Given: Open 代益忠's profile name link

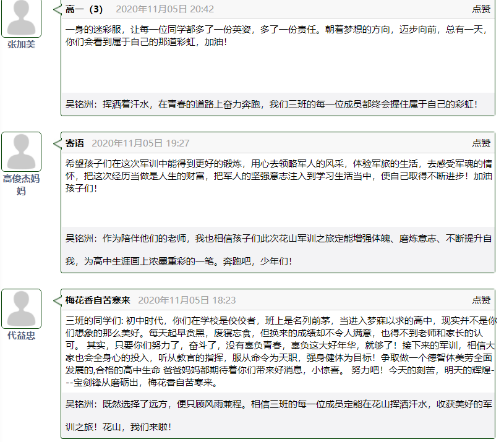Looking at the screenshot, I should [21, 336].
